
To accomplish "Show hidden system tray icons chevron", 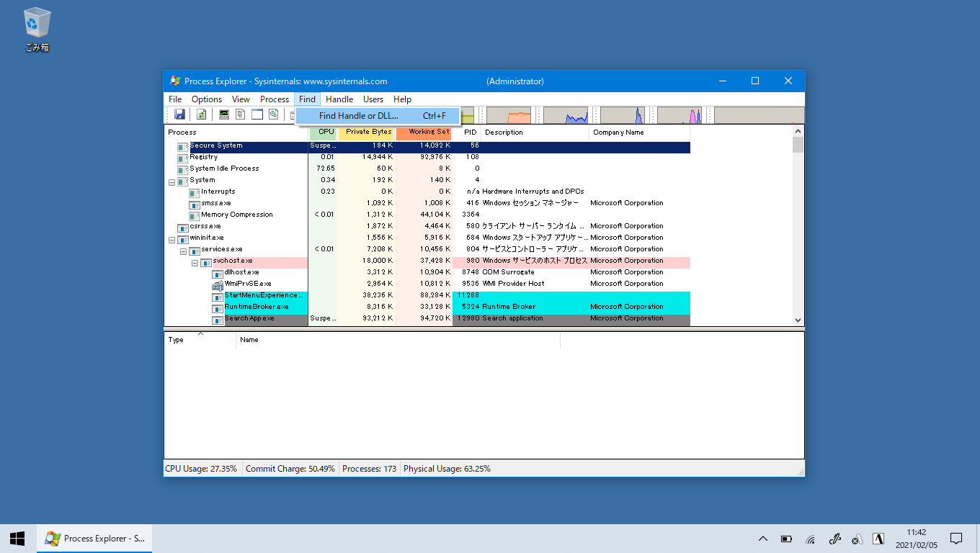I will tap(763, 539).
